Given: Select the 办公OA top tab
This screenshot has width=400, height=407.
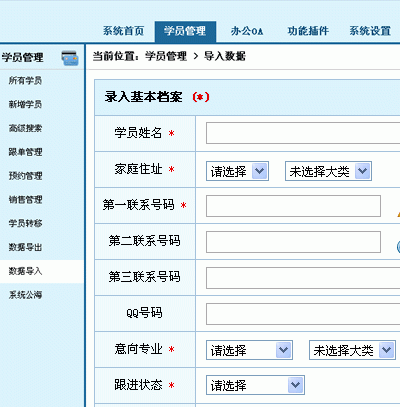Looking at the screenshot, I should tap(247, 31).
